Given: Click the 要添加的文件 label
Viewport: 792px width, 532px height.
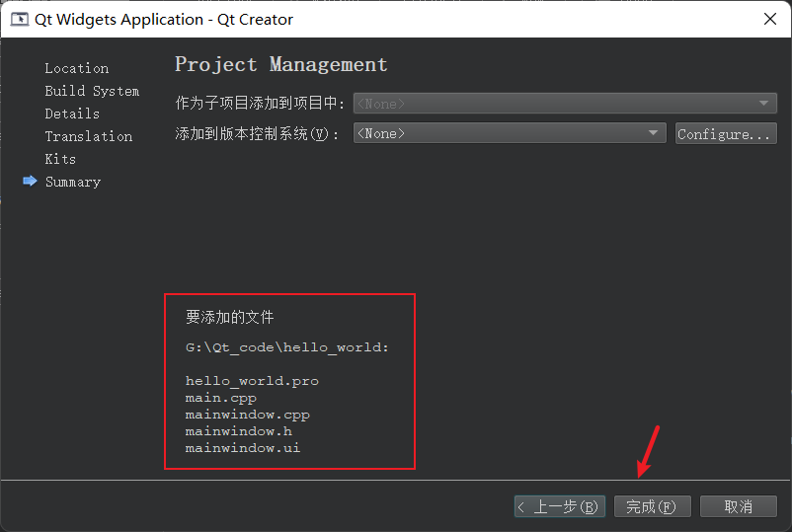Looking at the screenshot, I should (x=230, y=318).
